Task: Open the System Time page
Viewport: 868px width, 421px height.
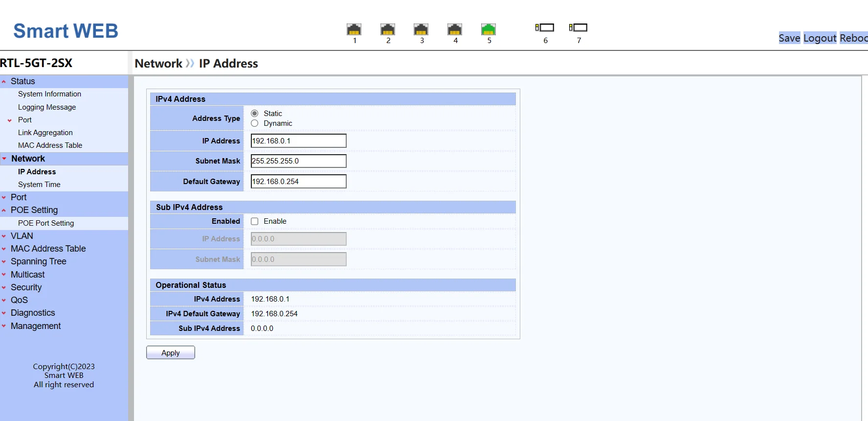Action: pos(39,185)
